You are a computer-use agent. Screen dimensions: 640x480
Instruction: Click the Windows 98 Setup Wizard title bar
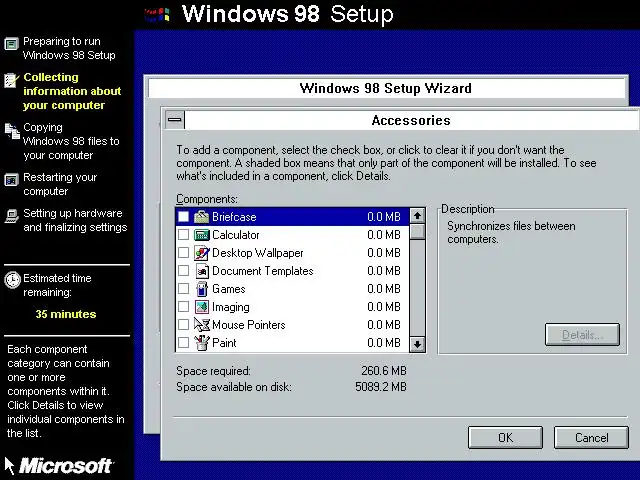click(x=386, y=88)
